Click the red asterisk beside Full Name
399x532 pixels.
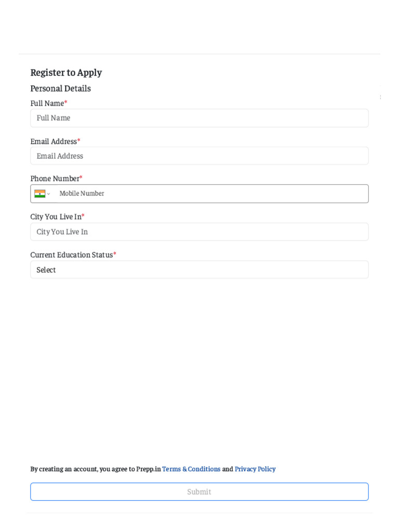66,102
